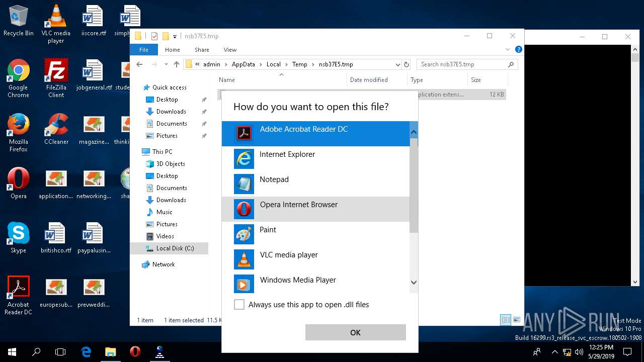Click Local in address breadcrumb
Image resolution: width=644 pixels, height=362 pixels.
(x=274, y=64)
